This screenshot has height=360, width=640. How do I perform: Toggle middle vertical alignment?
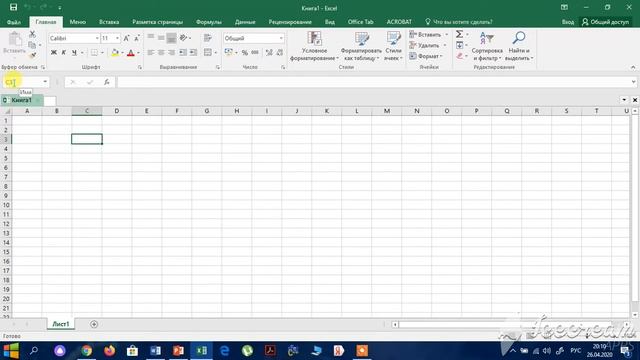(161, 38)
